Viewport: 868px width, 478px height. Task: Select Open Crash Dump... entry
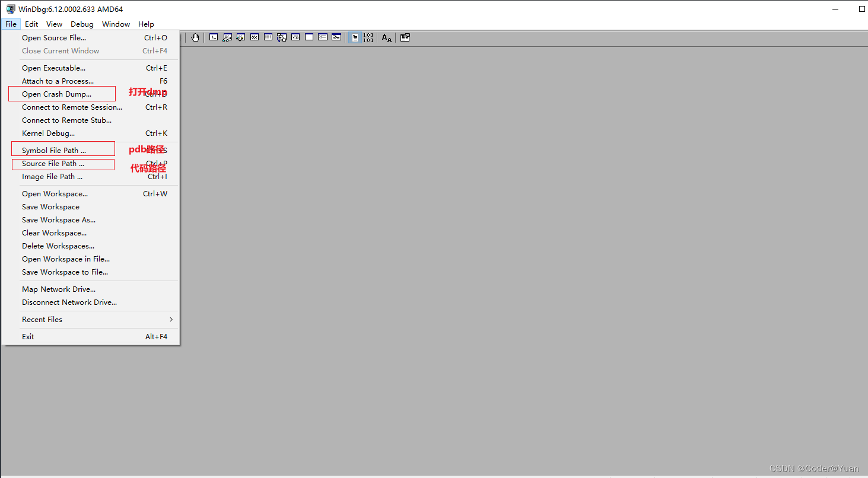pyautogui.click(x=90, y=94)
